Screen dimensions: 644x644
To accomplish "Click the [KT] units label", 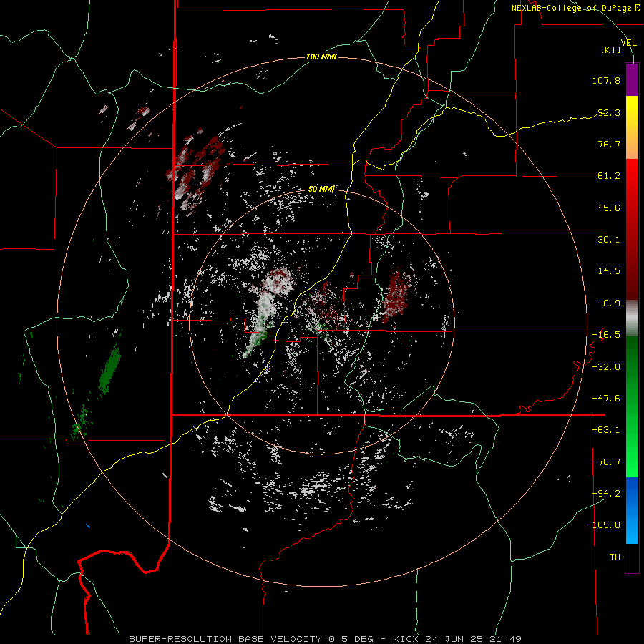I will (611, 49).
